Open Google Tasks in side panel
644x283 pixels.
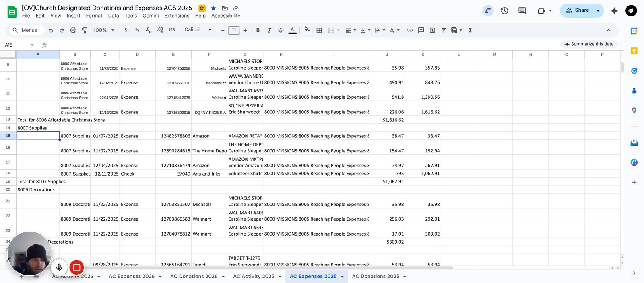634,71
